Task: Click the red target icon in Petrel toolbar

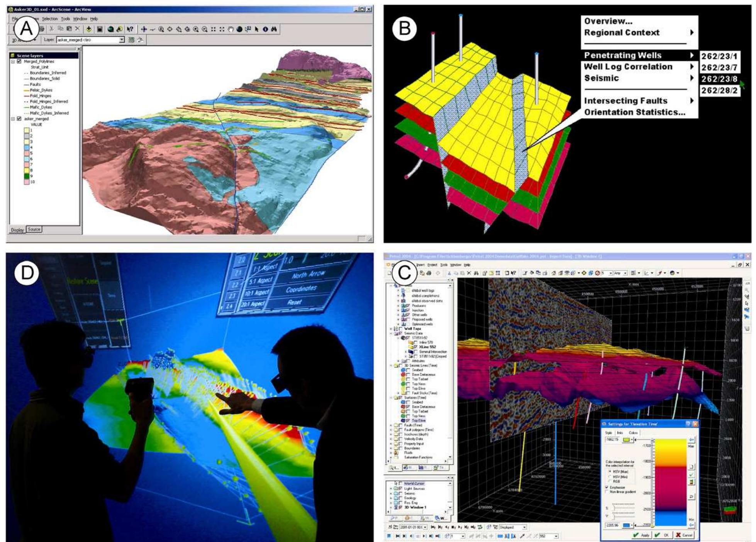Action: [x=597, y=273]
